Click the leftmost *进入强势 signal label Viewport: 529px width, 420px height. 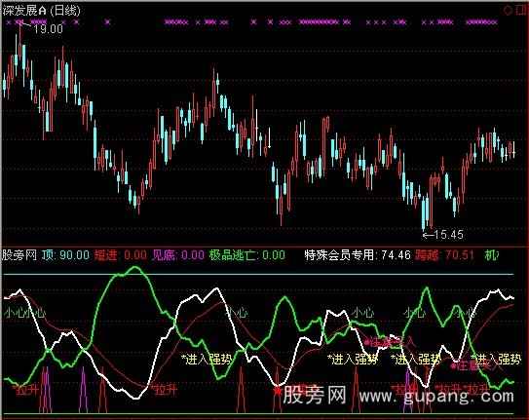click(207, 360)
